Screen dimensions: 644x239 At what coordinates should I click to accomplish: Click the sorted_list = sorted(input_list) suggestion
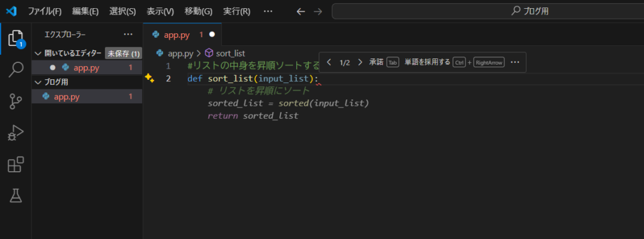click(288, 103)
